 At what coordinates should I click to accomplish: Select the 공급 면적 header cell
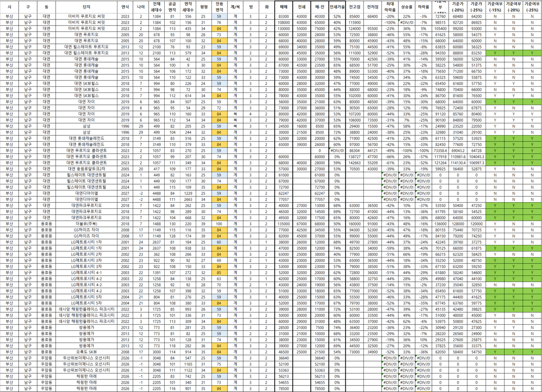(x=172, y=7)
